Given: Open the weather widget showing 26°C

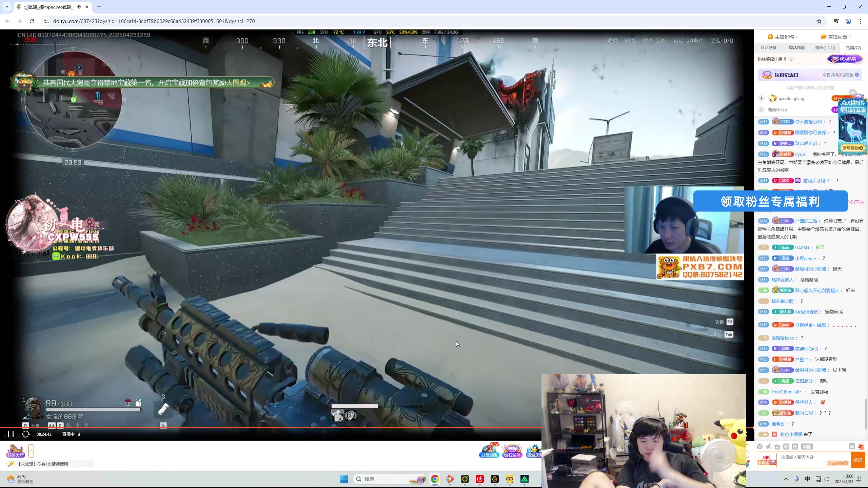Looking at the screenshot, I should click(x=20, y=479).
